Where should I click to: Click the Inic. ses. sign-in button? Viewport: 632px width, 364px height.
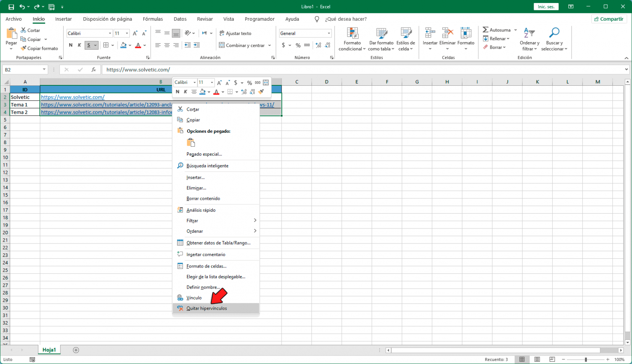coord(546,7)
